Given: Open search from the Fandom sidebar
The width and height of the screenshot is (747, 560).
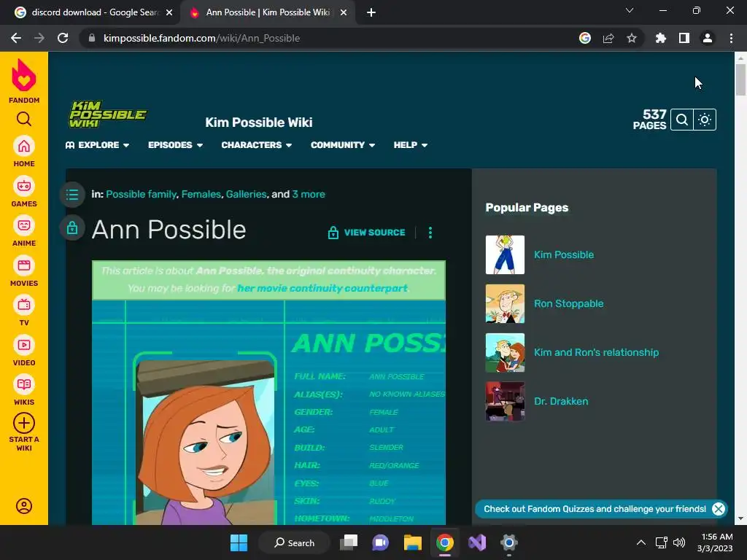Looking at the screenshot, I should (24, 119).
